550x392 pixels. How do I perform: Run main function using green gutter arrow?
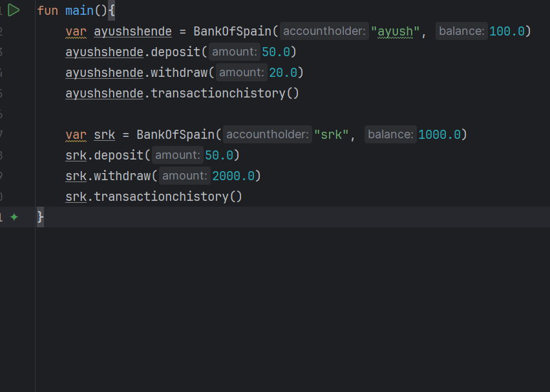point(14,10)
